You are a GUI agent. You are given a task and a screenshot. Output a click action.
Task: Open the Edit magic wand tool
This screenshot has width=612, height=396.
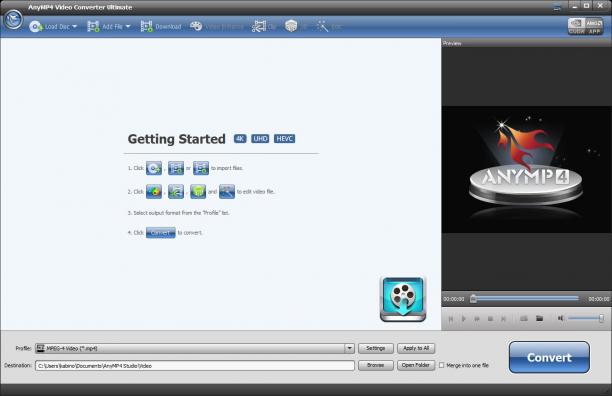pos(329,27)
